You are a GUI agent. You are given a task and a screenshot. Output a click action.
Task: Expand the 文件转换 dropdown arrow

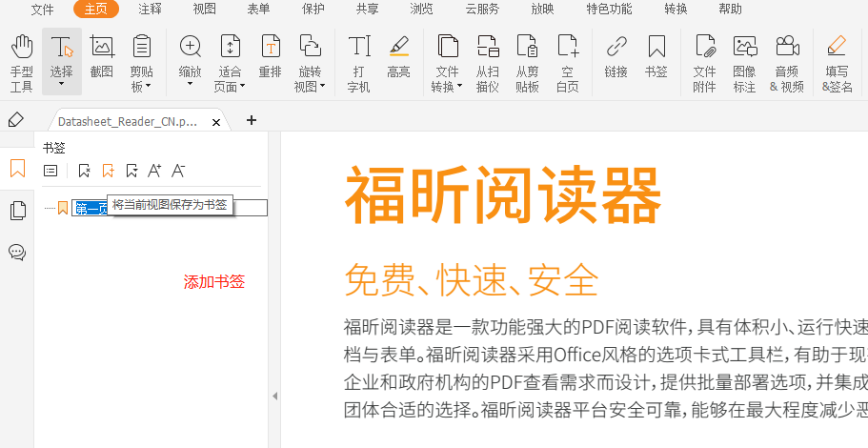click(459, 87)
